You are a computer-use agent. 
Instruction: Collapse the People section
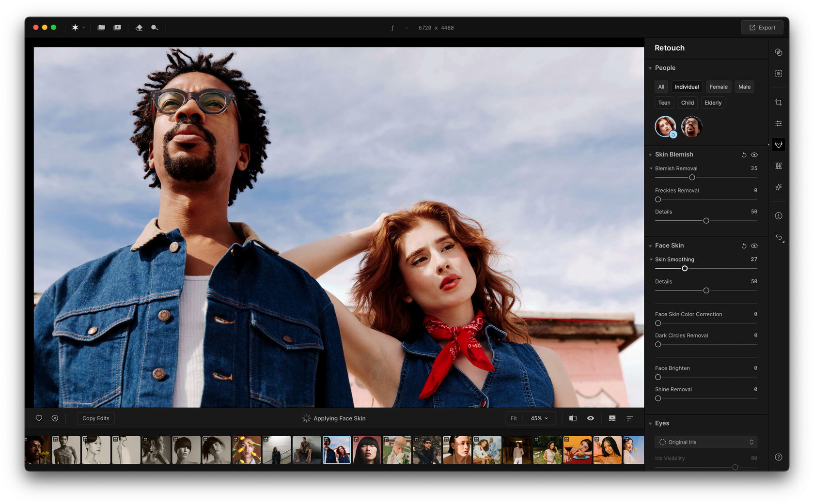(650, 68)
